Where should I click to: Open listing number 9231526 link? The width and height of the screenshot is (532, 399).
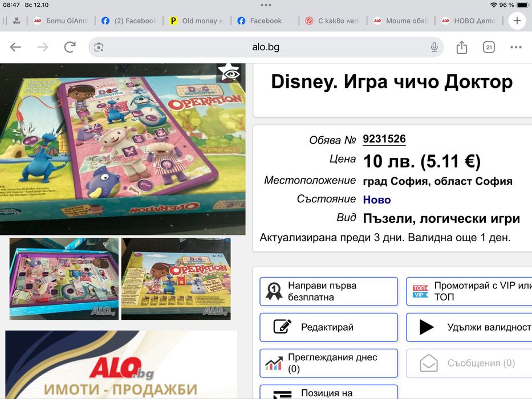pyautogui.click(x=384, y=139)
